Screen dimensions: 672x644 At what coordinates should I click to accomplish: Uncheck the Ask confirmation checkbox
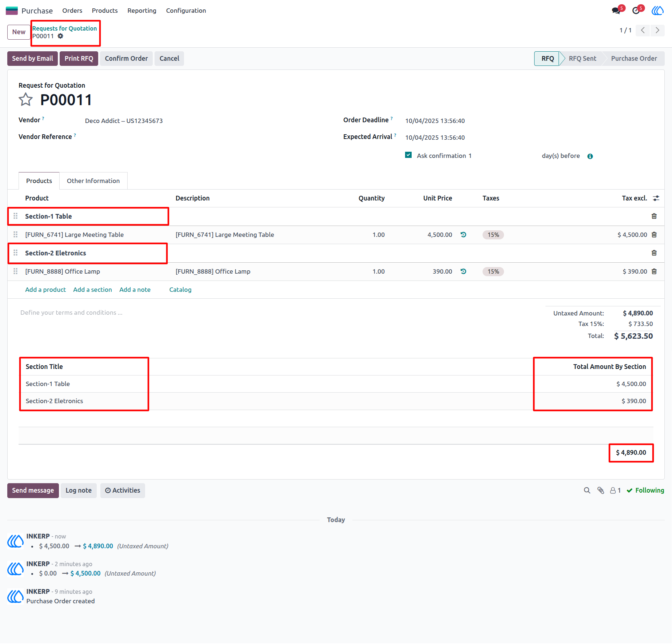coord(408,155)
